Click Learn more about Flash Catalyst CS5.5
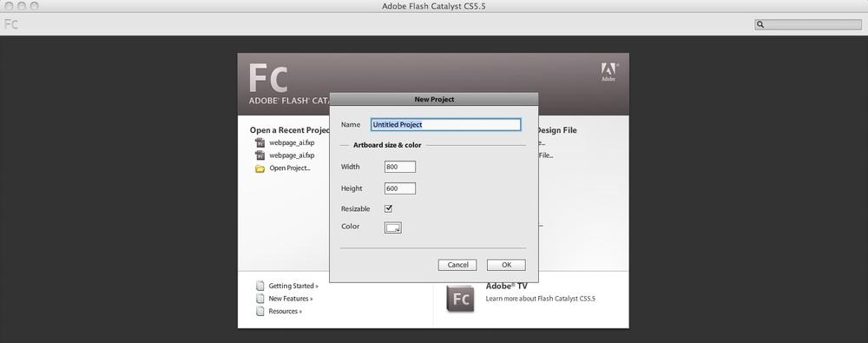 pyautogui.click(x=540, y=299)
